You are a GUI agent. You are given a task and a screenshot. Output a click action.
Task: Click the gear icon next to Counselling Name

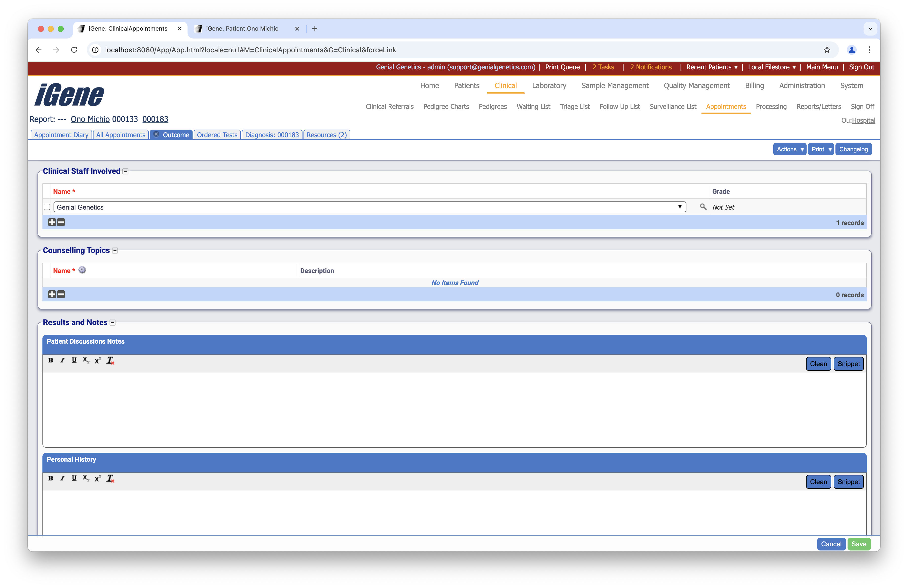[x=82, y=270]
